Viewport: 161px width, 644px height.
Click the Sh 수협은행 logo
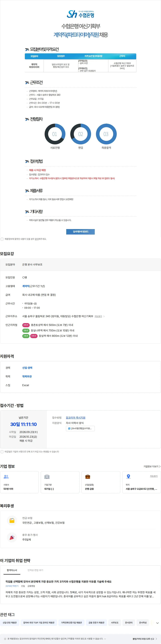click(80, 14)
